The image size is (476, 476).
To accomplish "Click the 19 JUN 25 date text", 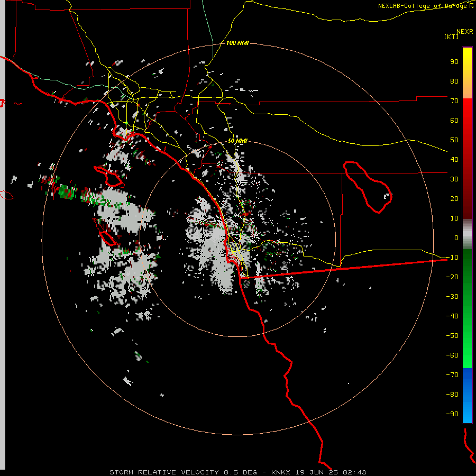I will click(x=317, y=472).
